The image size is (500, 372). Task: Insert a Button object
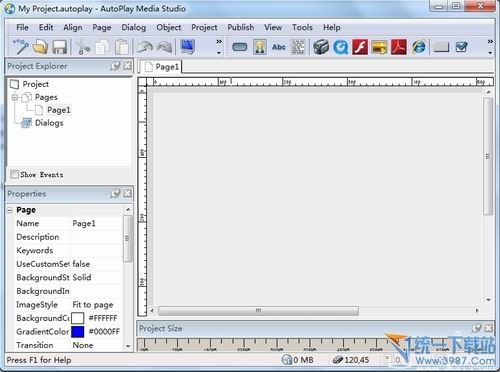click(x=239, y=47)
